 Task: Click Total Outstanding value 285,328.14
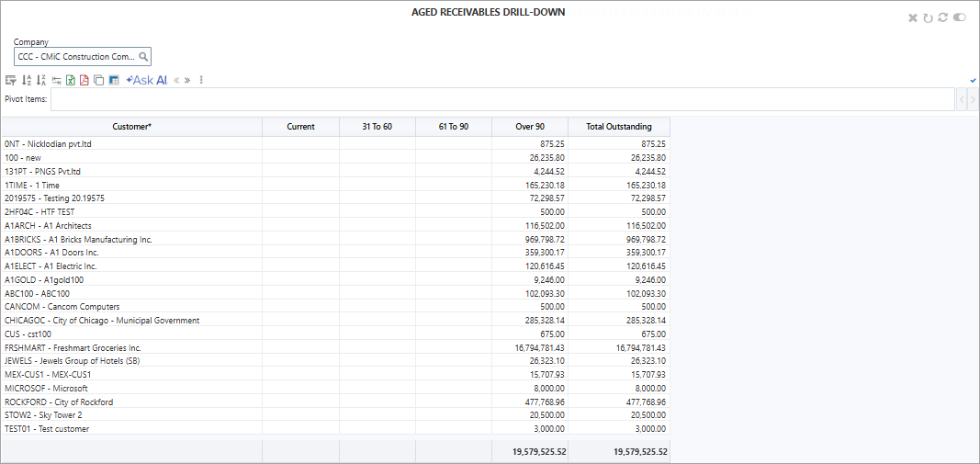click(648, 321)
